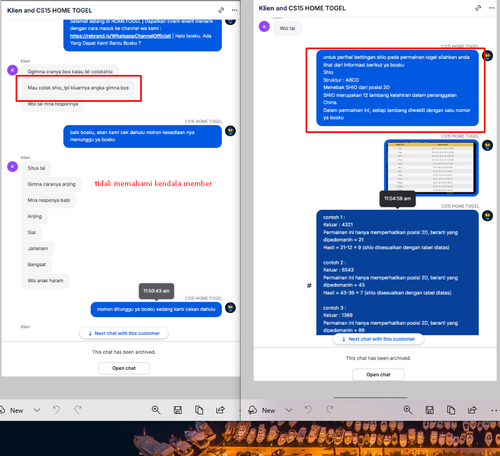Open the more options menu in left chat header
This screenshot has height=456, width=500.
click(x=235, y=10)
